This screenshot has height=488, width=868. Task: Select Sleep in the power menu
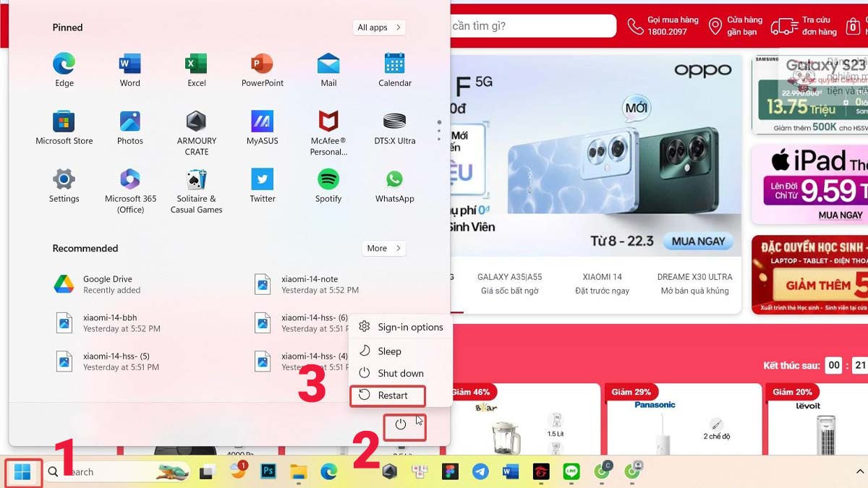point(401,351)
